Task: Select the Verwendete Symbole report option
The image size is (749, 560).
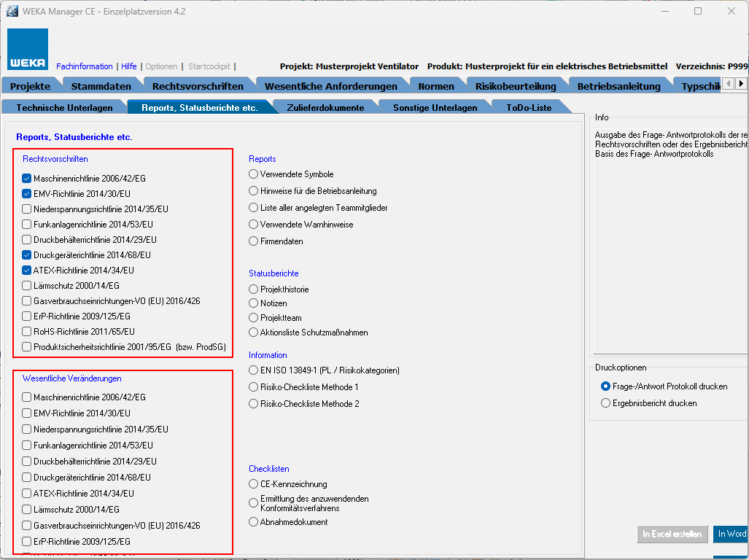Action: coord(254,174)
